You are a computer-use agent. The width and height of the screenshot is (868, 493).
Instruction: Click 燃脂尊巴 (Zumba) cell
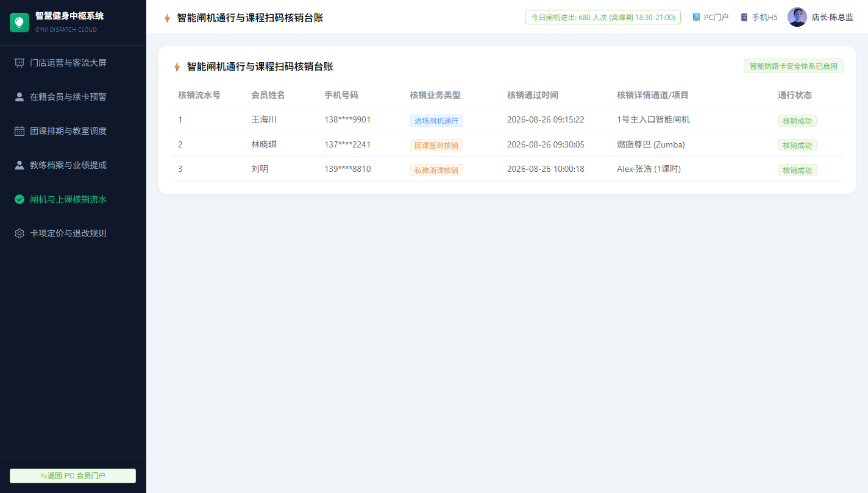[x=651, y=144]
